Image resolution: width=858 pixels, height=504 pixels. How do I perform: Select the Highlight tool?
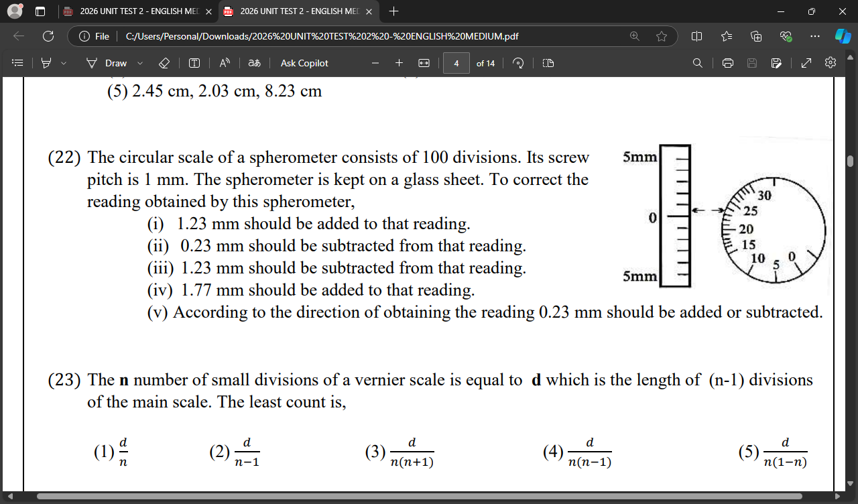coord(46,63)
